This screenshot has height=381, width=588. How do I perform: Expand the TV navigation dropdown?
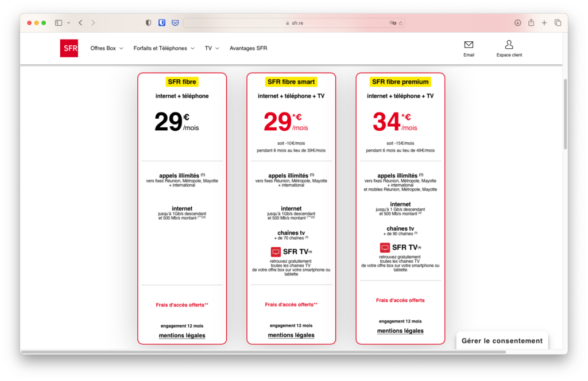(x=212, y=48)
